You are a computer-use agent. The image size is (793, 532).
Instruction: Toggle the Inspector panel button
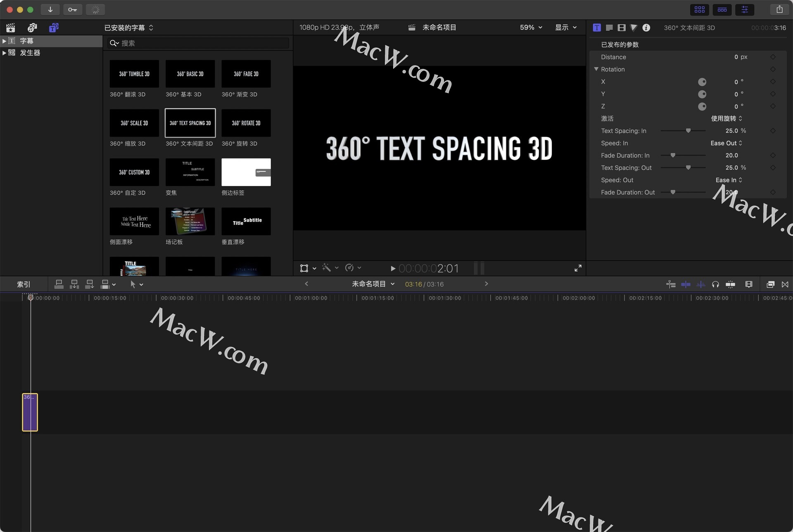pyautogui.click(x=745, y=9)
